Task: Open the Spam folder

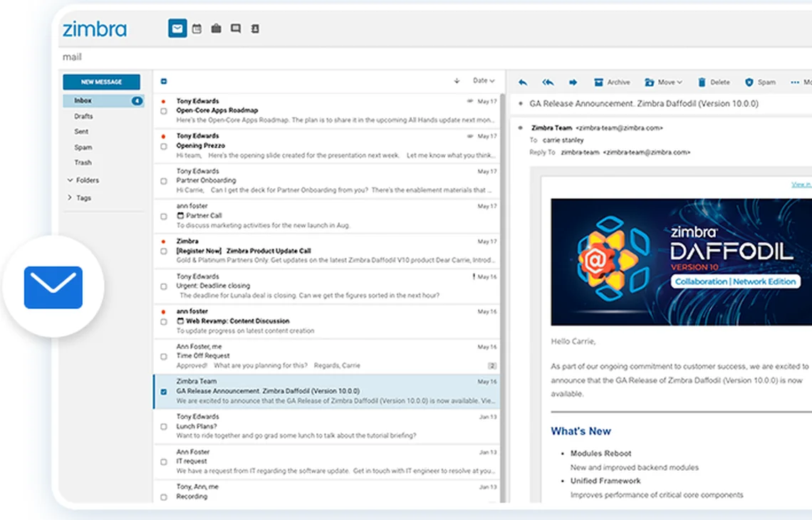Action: click(x=83, y=147)
